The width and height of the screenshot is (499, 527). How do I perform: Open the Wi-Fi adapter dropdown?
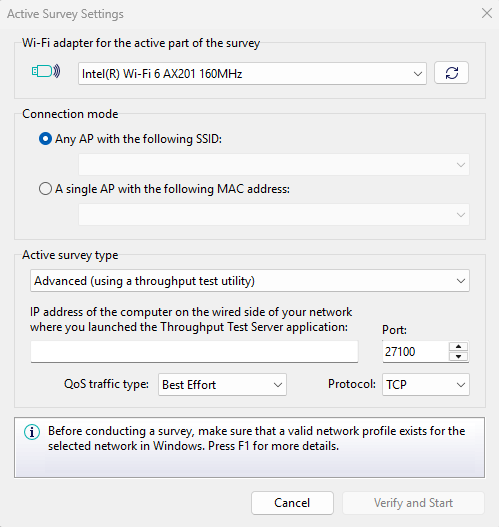[252, 73]
